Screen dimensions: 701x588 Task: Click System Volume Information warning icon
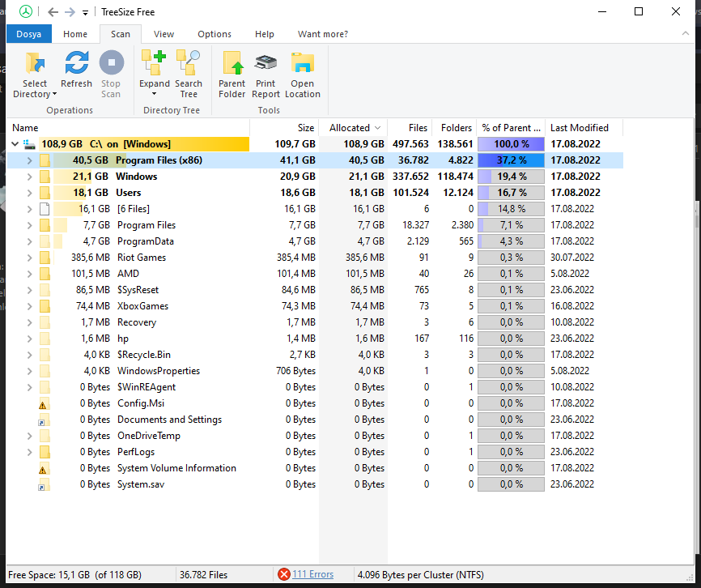[44, 469]
